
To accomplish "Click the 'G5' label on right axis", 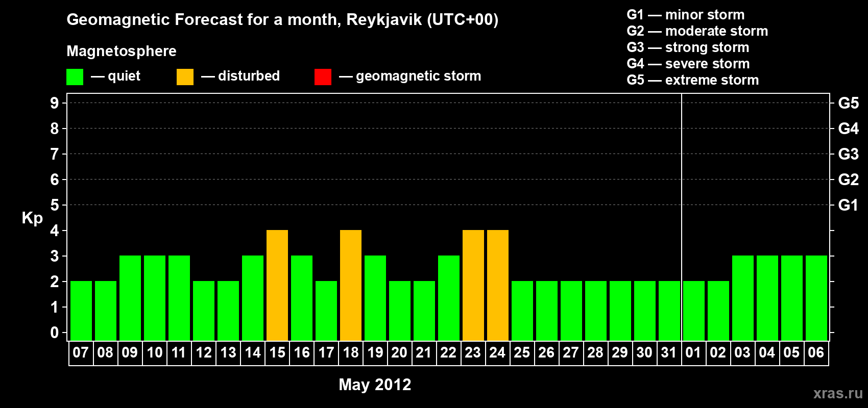I will (849, 103).
